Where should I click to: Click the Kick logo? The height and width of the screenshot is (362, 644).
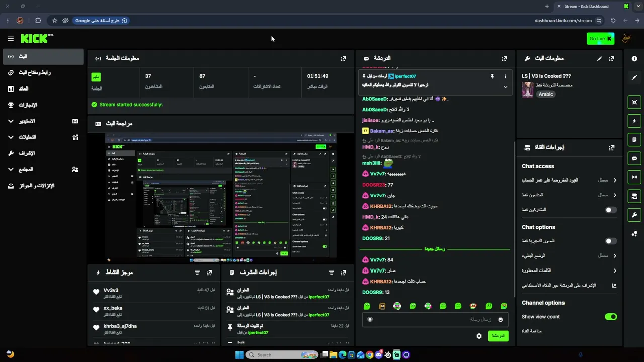[x=37, y=39]
